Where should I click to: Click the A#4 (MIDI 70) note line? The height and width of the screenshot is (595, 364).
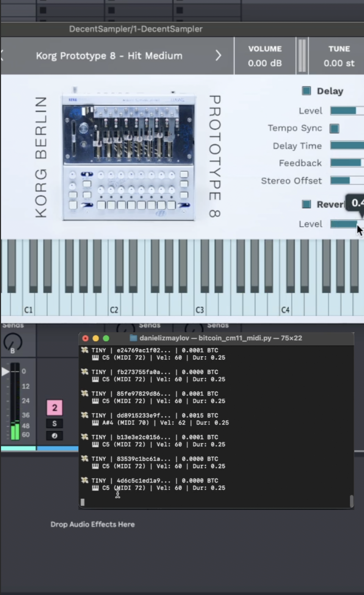pyautogui.click(x=161, y=423)
